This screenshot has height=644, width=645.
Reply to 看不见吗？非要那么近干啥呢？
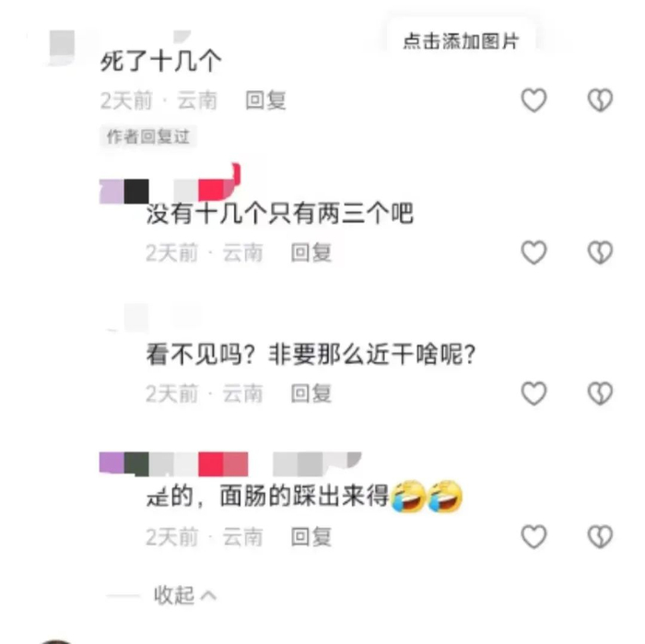point(311,393)
